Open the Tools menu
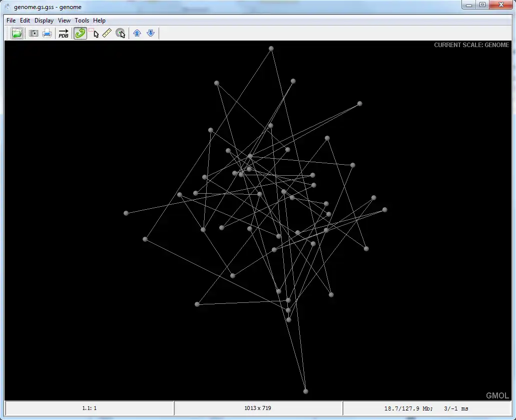This screenshot has height=420, width=516. (x=82, y=21)
